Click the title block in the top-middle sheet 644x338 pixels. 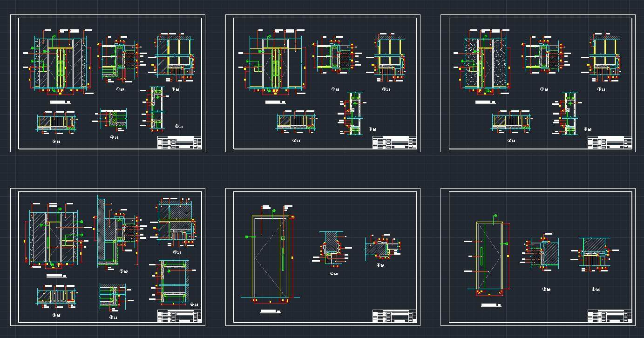click(394, 142)
